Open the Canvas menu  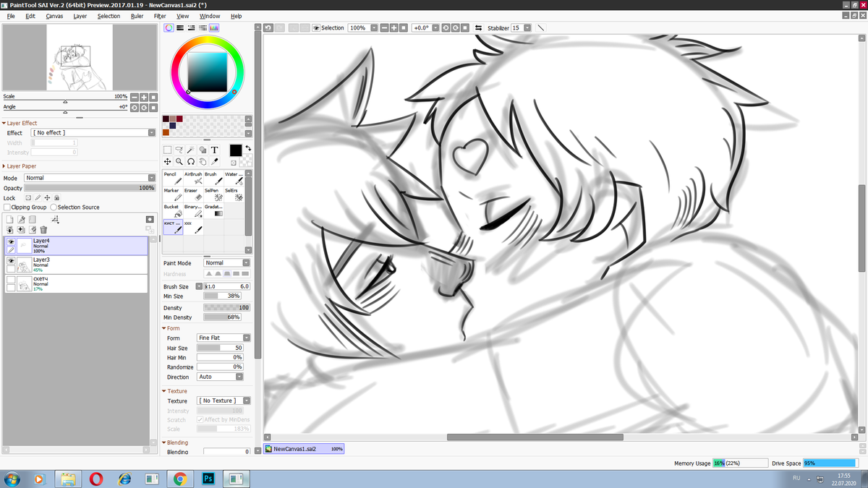54,16
